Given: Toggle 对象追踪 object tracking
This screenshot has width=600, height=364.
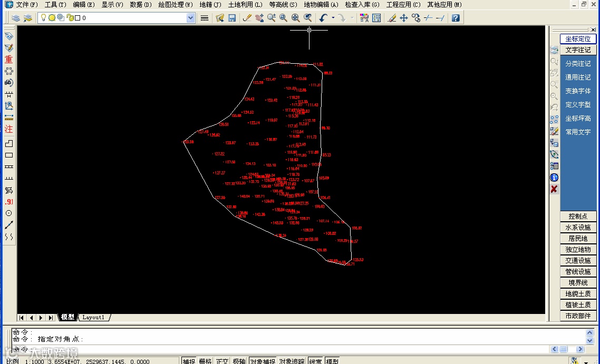Looking at the screenshot, I should click(292, 361).
